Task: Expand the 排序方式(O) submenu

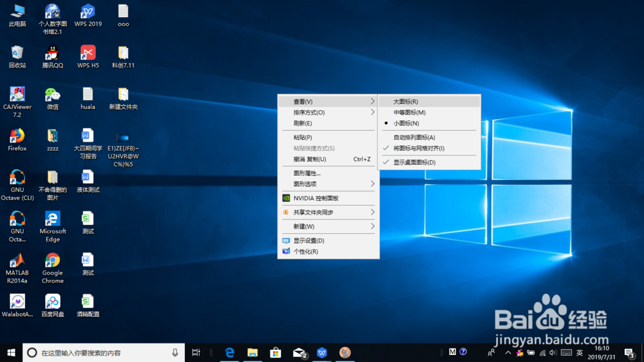Action: click(x=328, y=112)
